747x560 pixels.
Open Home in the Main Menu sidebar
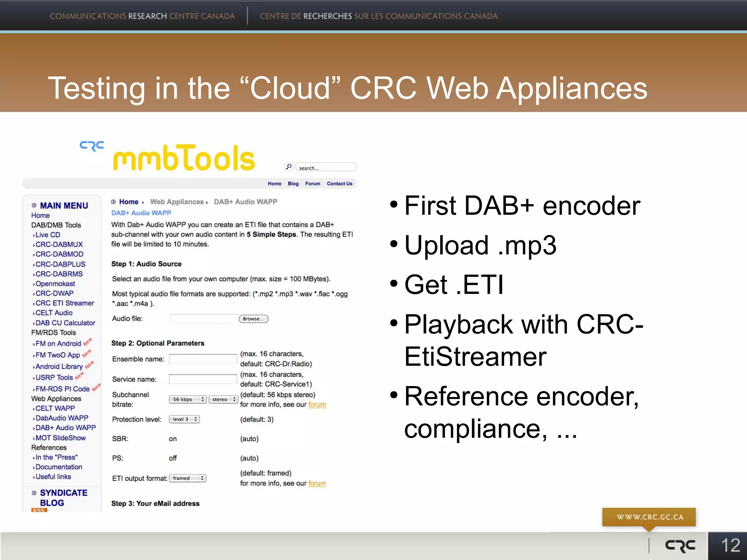[x=40, y=215]
